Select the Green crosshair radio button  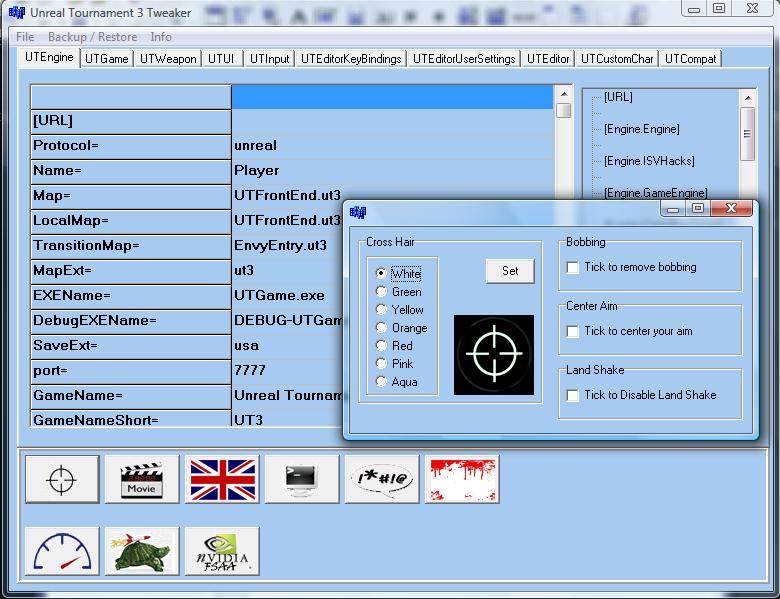coord(381,292)
